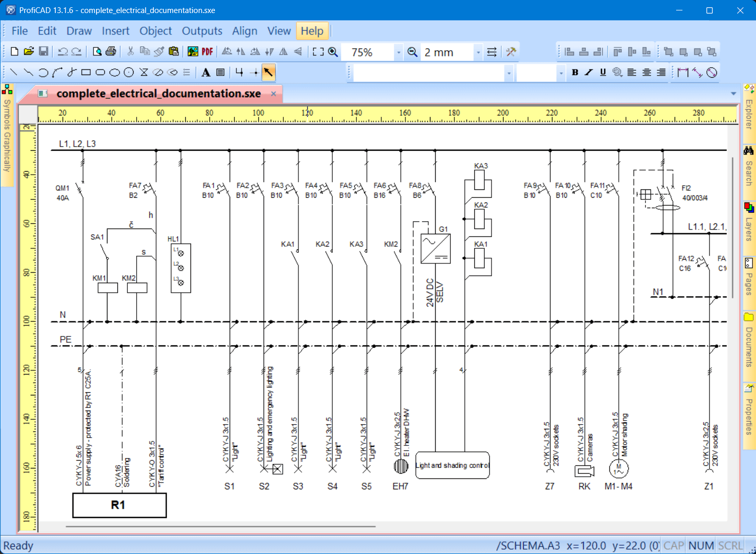This screenshot has height=554, width=756.
Task: Select the Rounded rectangle tool
Action: pos(100,73)
